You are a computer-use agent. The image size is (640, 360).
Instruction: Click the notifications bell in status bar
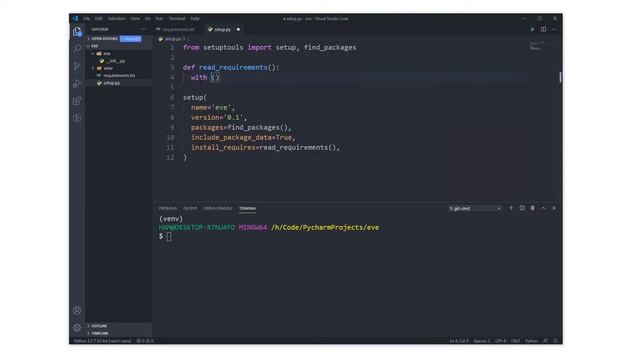click(x=555, y=341)
